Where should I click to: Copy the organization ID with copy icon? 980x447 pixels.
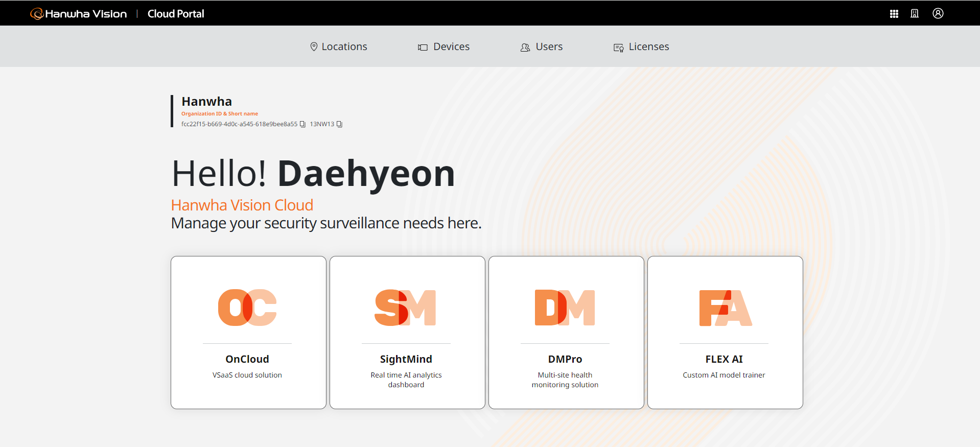302,124
